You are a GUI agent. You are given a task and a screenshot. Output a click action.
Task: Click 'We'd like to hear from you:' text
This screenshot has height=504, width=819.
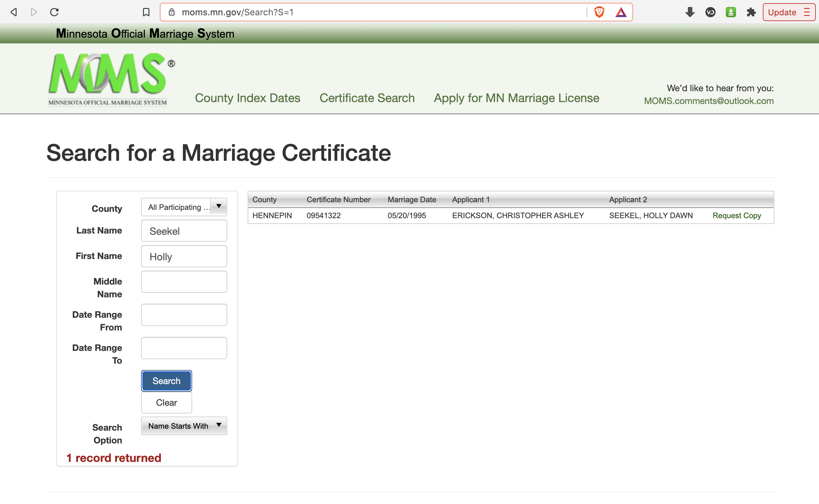pos(720,88)
